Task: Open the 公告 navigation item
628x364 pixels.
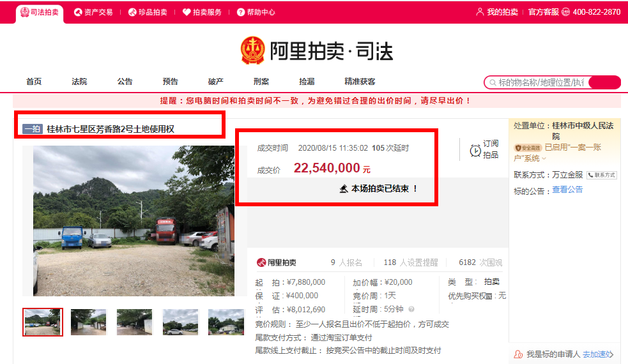Action: point(125,82)
